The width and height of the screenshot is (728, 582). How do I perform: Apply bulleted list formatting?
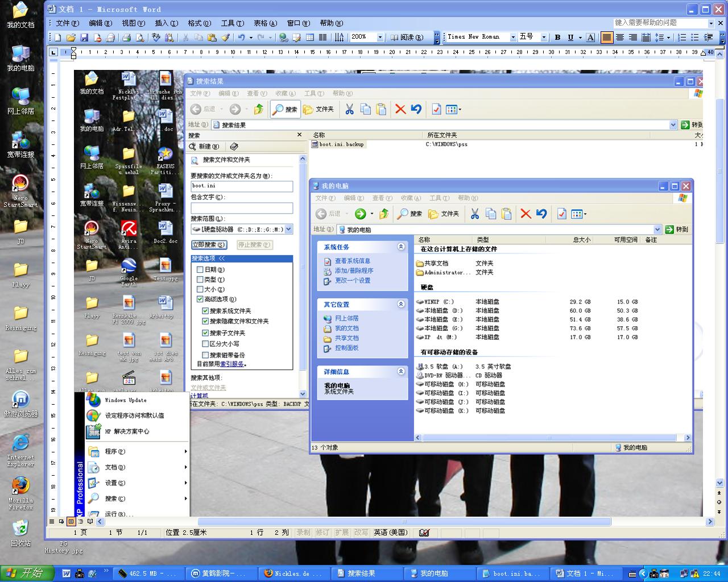coord(695,38)
